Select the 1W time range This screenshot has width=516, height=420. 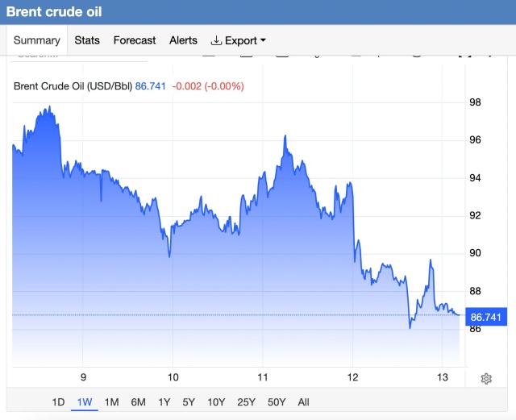click(85, 402)
